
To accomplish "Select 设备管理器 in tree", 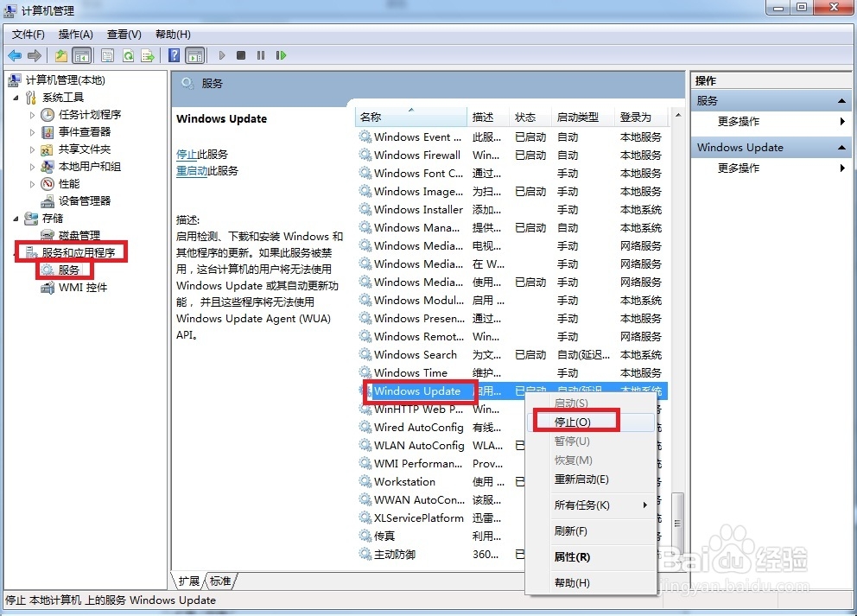I will point(85,201).
